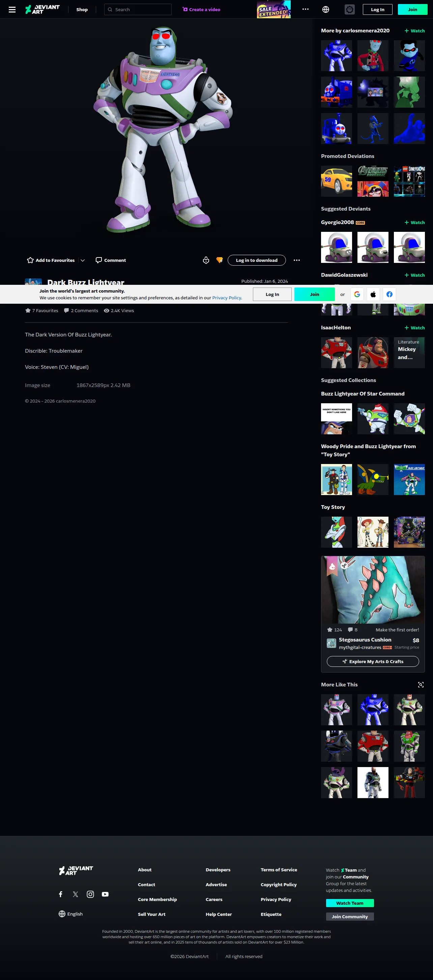Screen dimensions: 433x980
Task: Click inside the Search input field
Action: 138,9
